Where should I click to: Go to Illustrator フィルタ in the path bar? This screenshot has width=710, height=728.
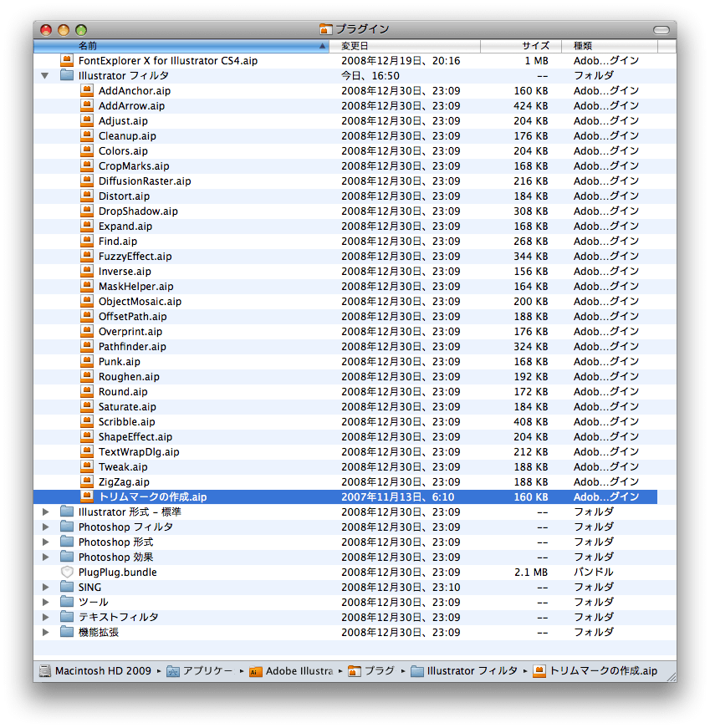tap(464, 671)
